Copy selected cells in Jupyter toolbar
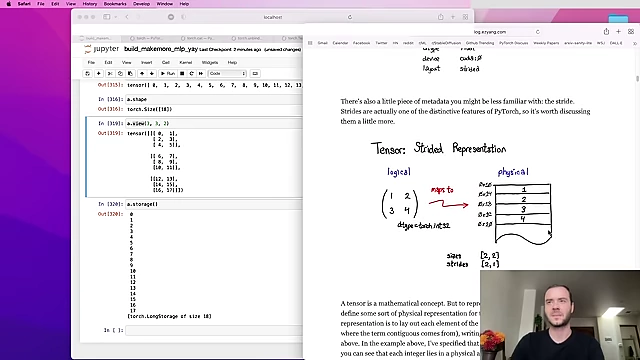Viewport: 640px width, 360px height. (x=120, y=73)
